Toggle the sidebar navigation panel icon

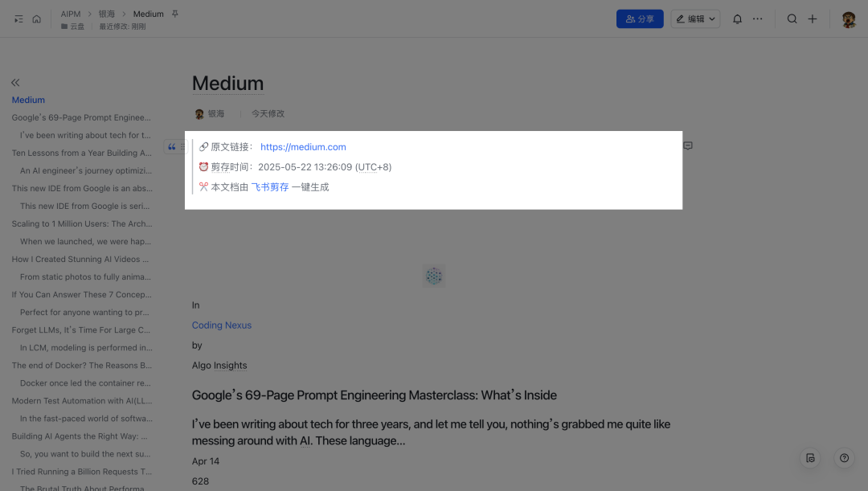(18, 18)
